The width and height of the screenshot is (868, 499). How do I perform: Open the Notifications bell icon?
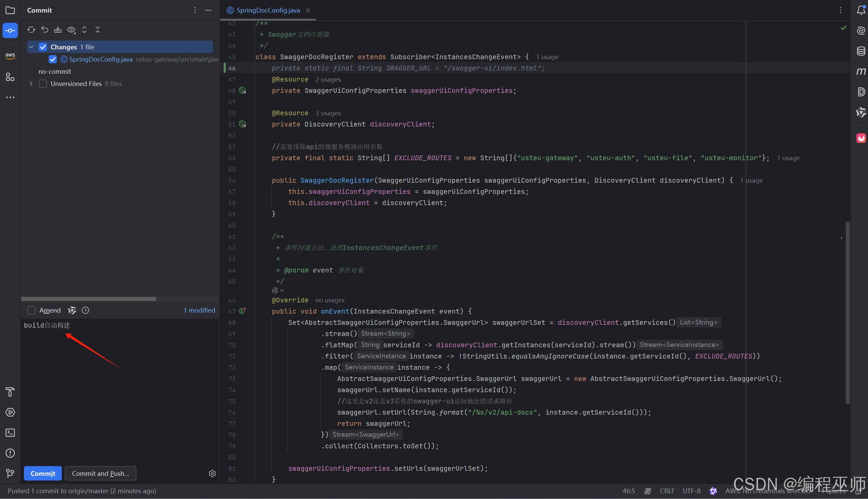point(861,10)
